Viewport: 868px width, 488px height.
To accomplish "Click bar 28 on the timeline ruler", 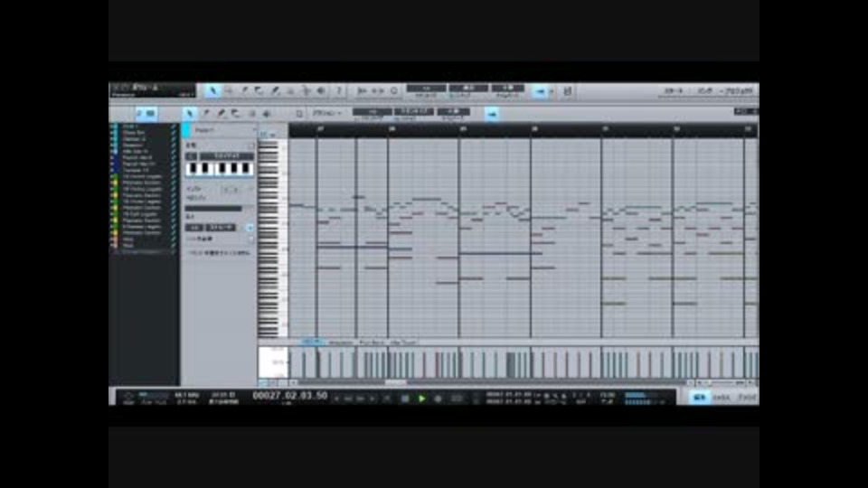I will coord(392,129).
